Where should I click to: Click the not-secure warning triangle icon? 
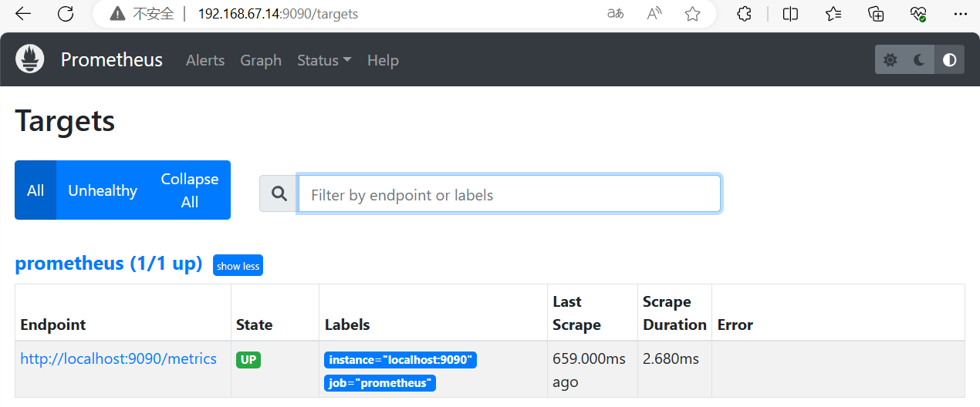pyautogui.click(x=117, y=14)
